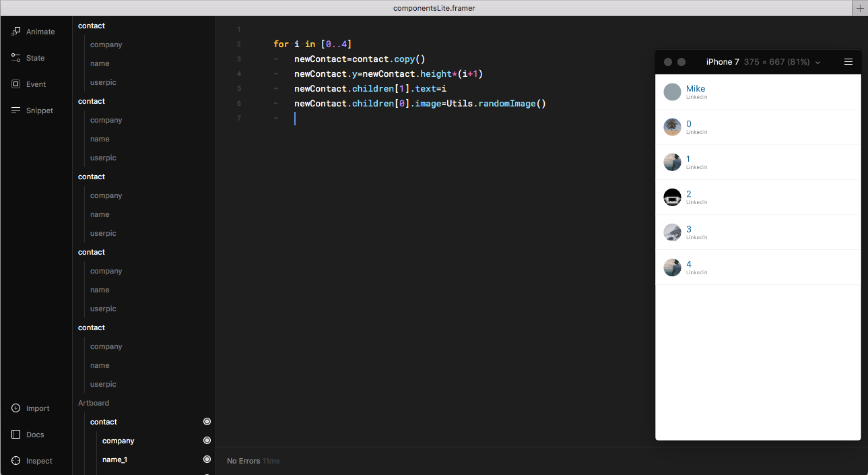Click the newContact=contact.copy() line

pyautogui.click(x=360, y=59)
